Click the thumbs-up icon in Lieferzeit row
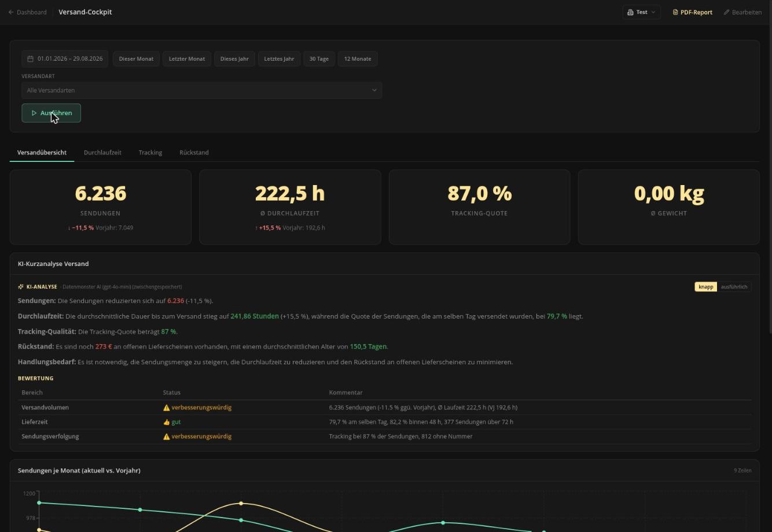This screenshot has width=772, height=532. coord(167,422)
